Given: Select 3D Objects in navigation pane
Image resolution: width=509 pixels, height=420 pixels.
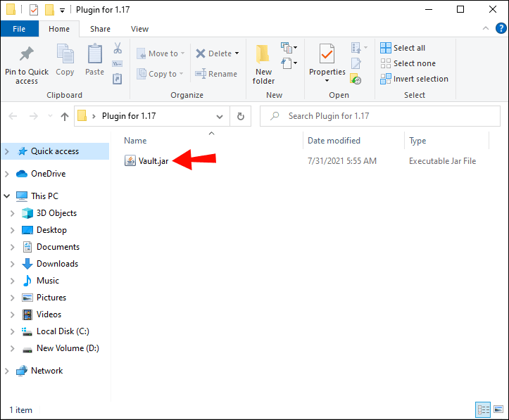Looking at the screenshot, I should click(56, 213).
